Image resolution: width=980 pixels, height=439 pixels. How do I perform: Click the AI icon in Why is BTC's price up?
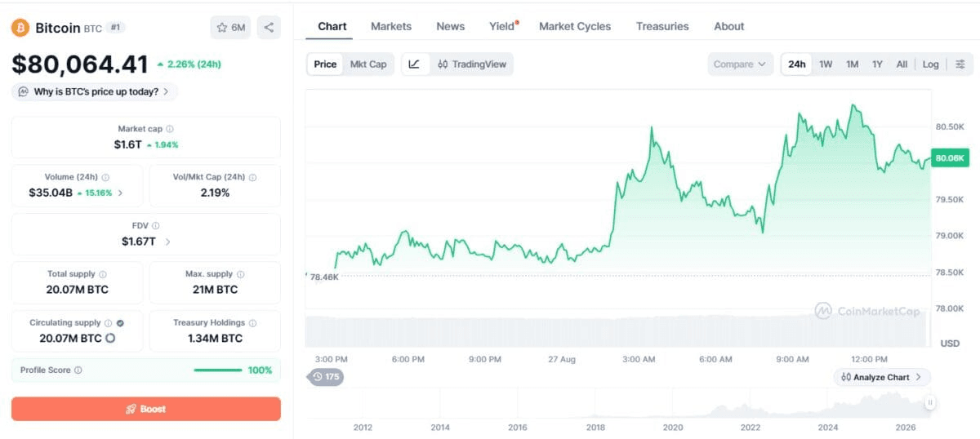23,91
